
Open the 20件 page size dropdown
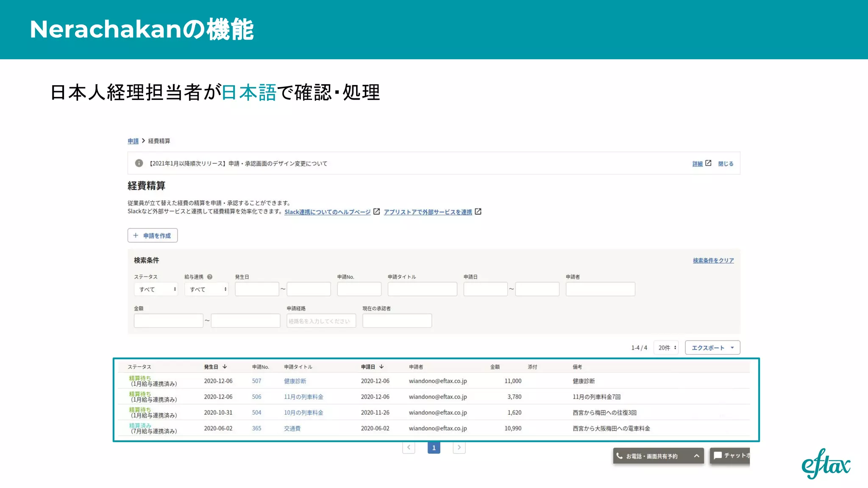click(x=666, y=348)
